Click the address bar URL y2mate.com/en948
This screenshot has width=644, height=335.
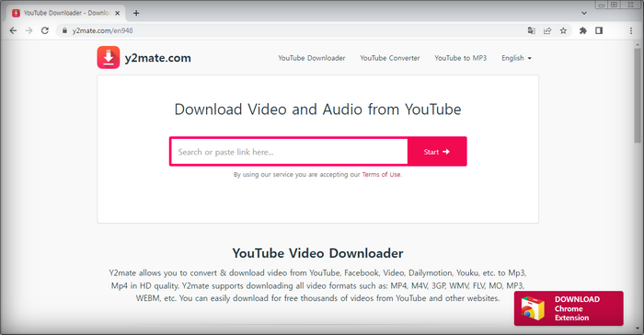(102, 30)
